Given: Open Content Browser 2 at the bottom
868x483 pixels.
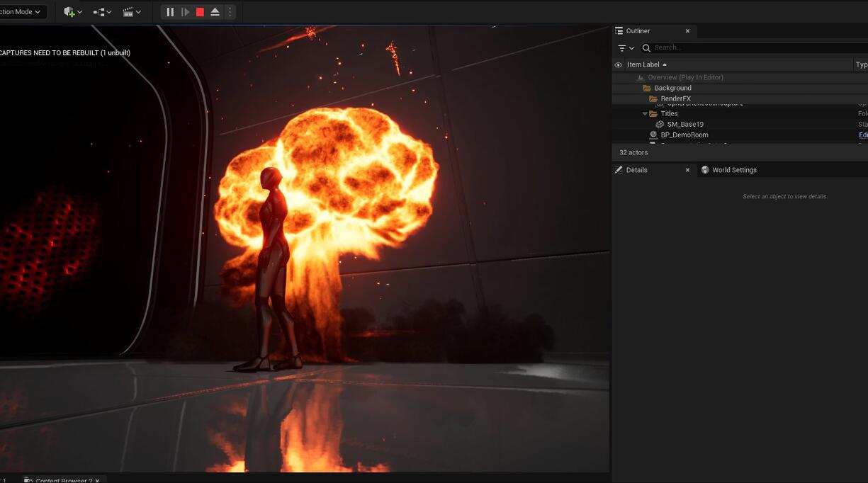Looking at the screenshot, I should pos(62,479).
